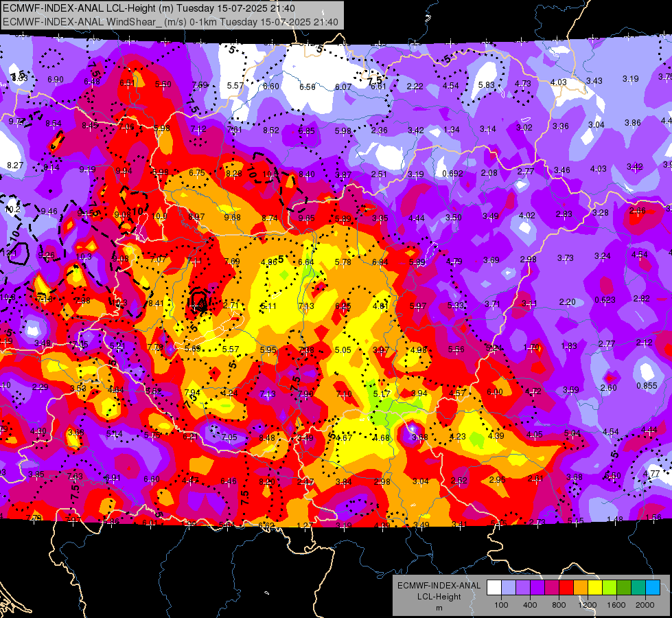Click the wind shear value 5.05
The height and width of the screenshot is (618, 672).
click(343, 350)
